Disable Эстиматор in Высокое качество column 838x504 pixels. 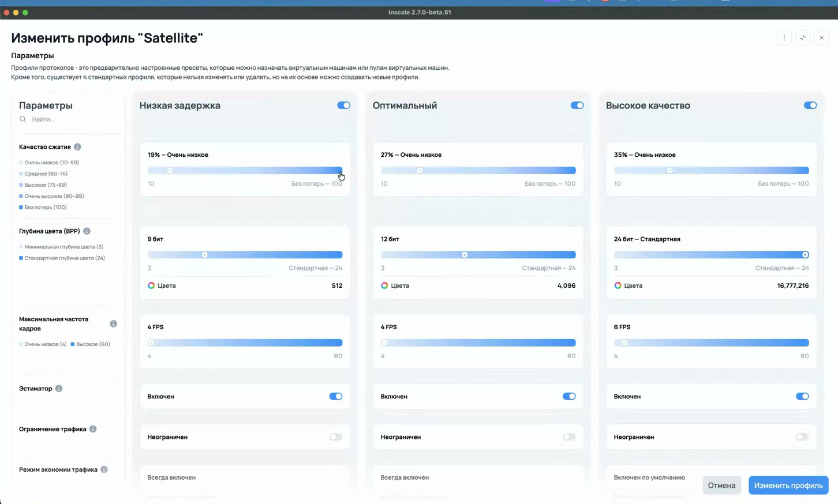tap(802, 397)
